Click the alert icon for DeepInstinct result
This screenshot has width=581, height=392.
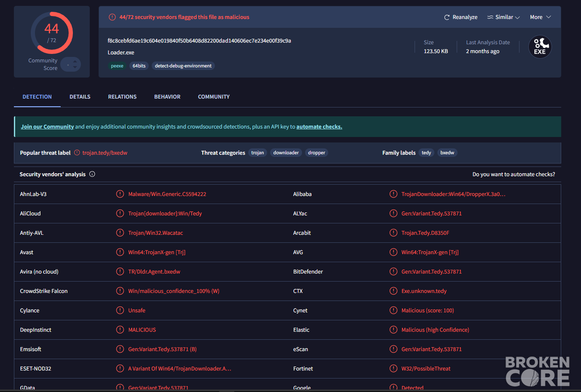click(x=120, y=330)
